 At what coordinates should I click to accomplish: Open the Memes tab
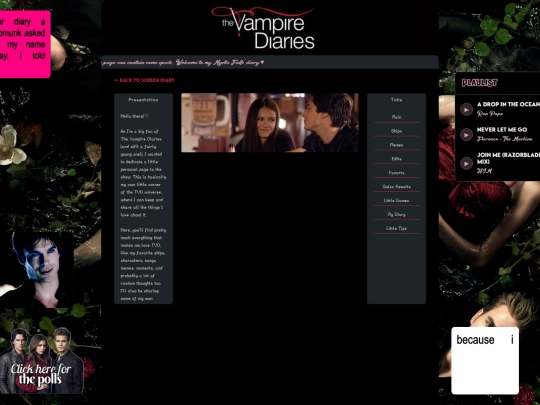tap(396, 145)
